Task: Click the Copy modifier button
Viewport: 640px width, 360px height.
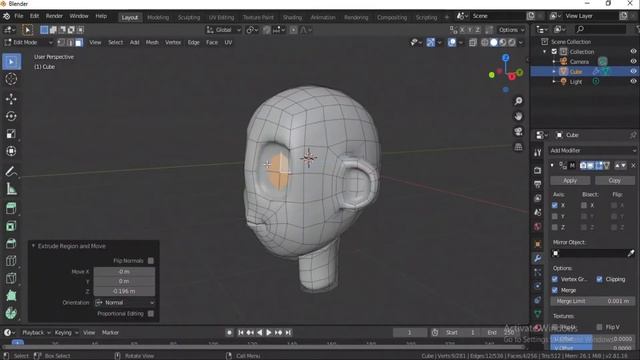Action: [x=615, y=180]
